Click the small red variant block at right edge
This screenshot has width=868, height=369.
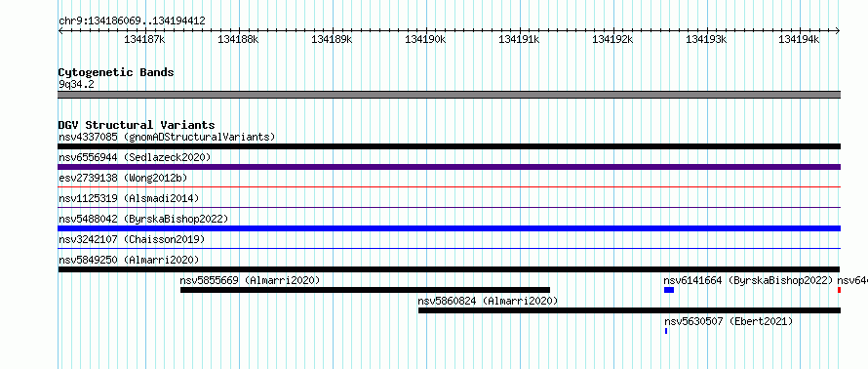click(x=839, y=290)
